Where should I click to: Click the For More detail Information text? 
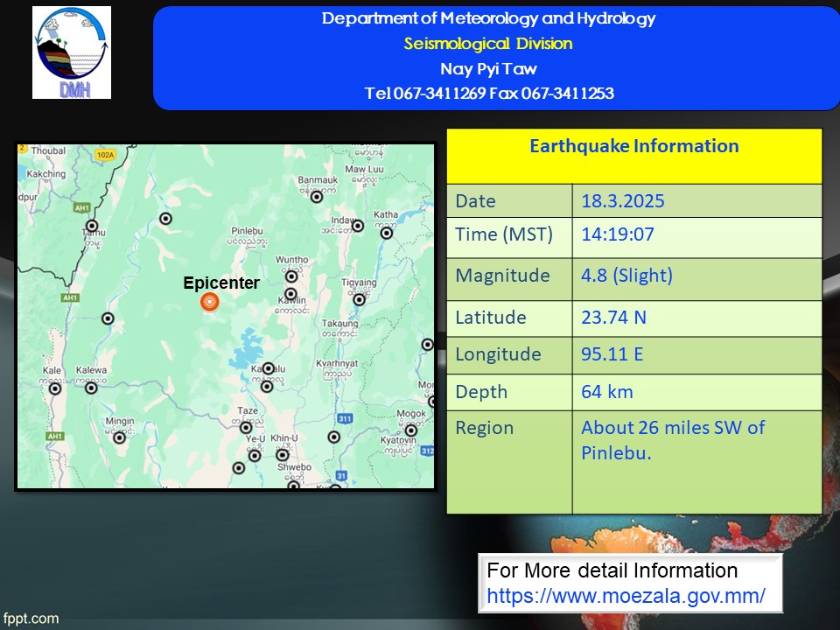(612, 570)
